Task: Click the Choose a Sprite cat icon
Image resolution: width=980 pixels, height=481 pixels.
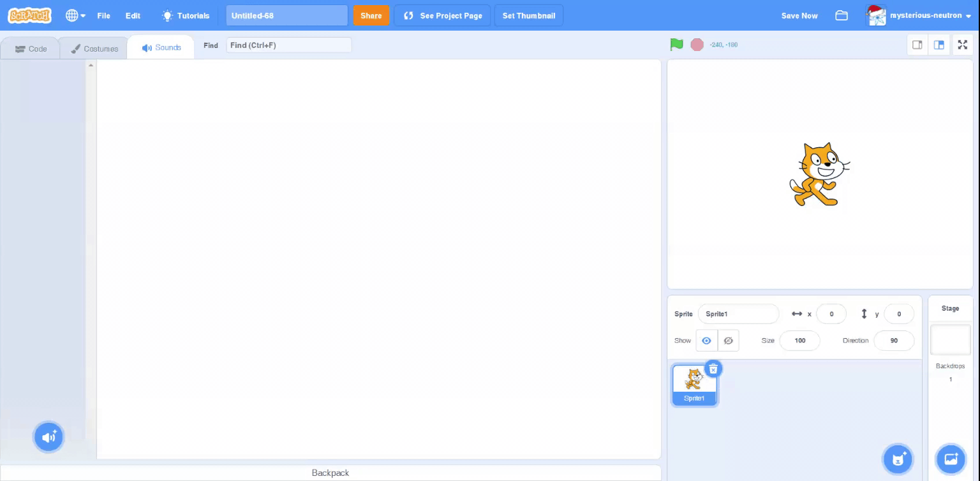Action: coord(898,458)
